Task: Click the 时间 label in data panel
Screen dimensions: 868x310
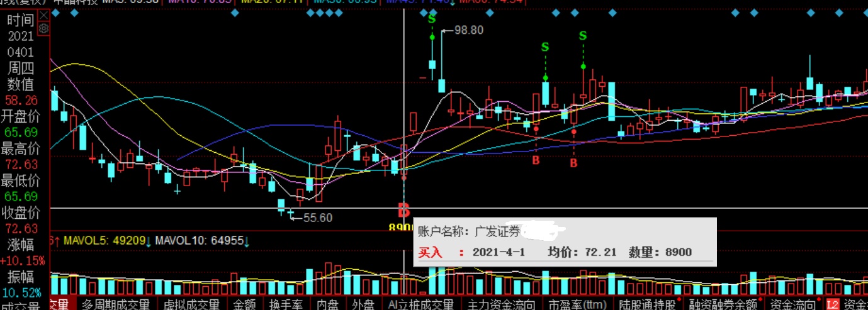Action: pos(21,19)
